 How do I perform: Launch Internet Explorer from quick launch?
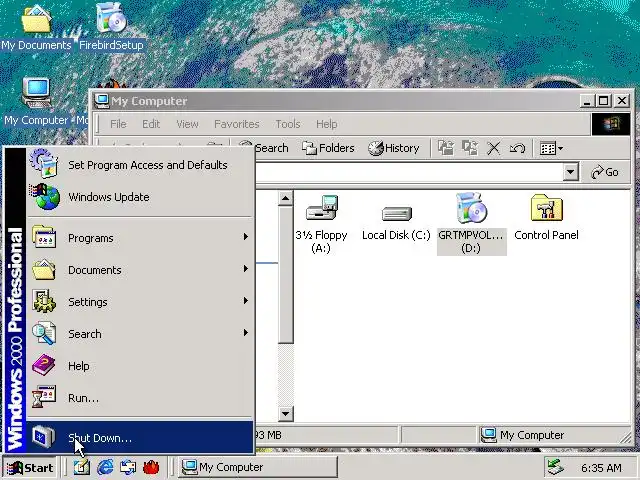(105, 467)
